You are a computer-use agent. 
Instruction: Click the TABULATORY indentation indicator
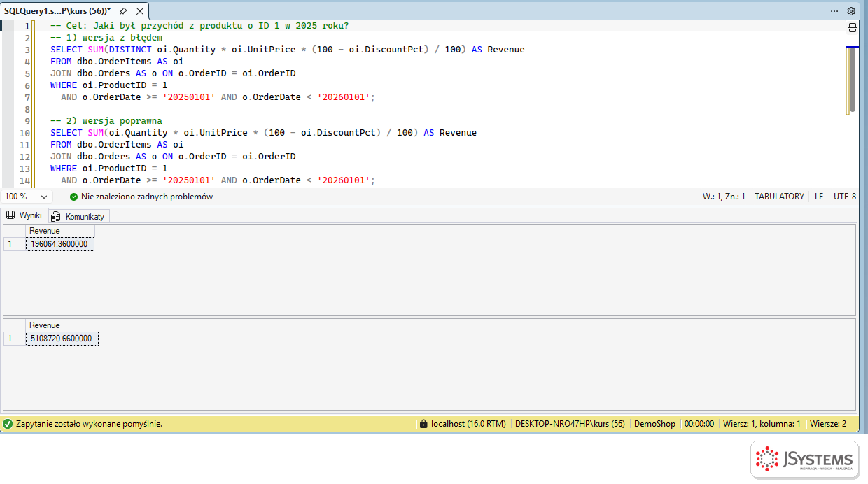(x=779, y=197)
